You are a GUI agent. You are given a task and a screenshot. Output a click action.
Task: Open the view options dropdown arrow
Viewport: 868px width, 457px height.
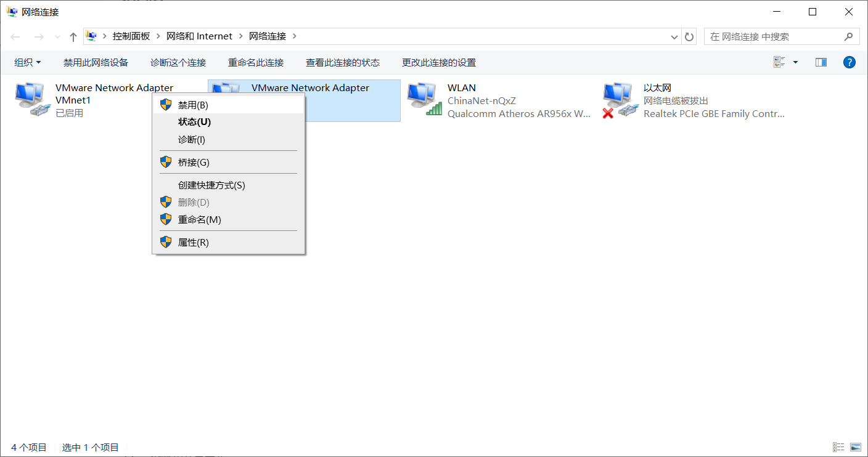(795, 62)
